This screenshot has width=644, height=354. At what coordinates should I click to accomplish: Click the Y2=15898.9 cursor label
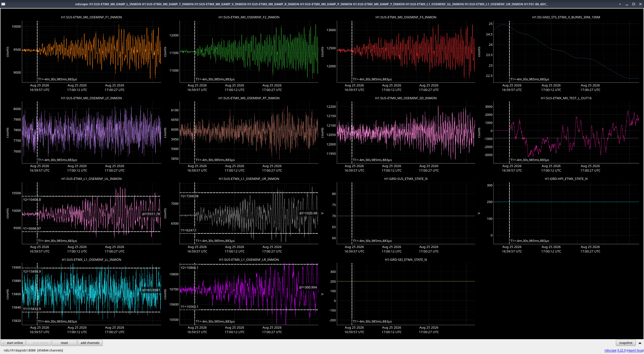coord(32,272)
